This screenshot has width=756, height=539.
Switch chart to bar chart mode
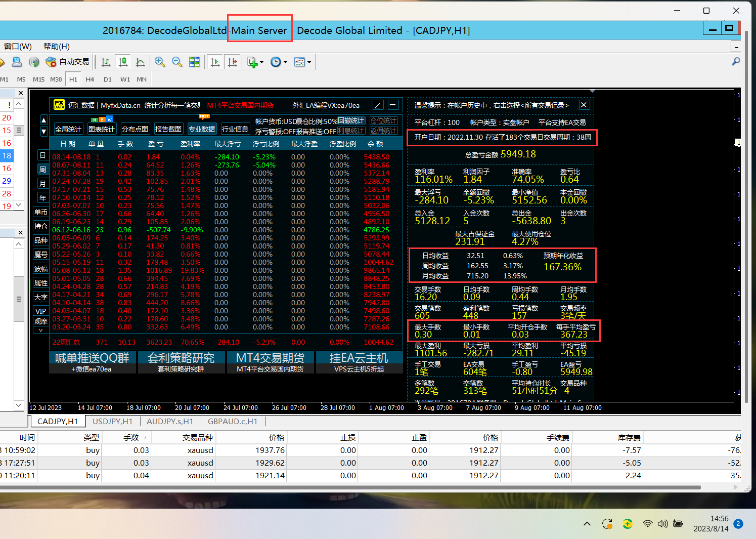click(106, 62)
